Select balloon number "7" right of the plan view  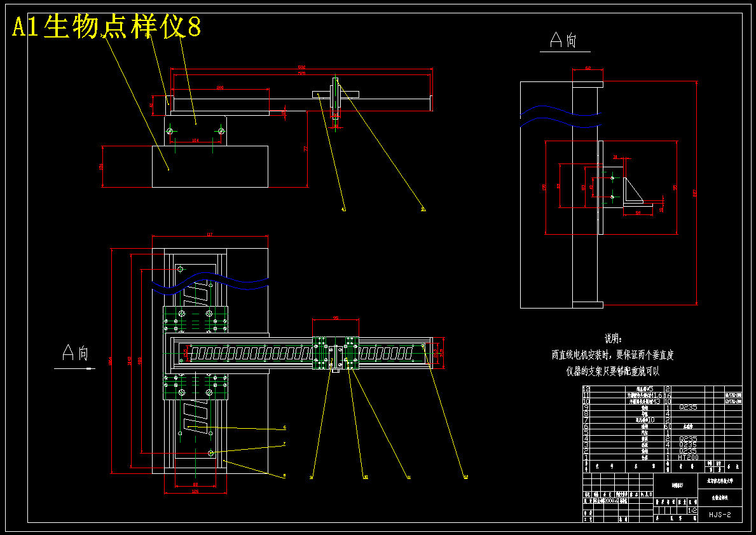click(x=284, y=443)
